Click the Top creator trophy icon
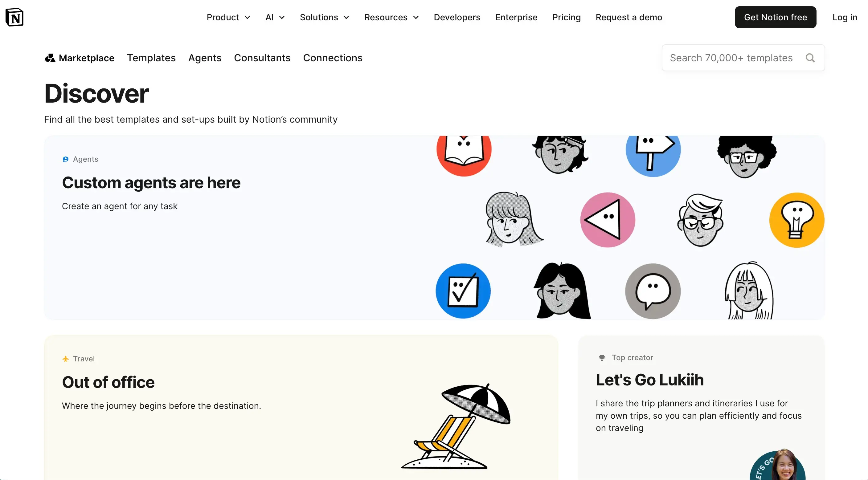 click(x=602, y=358)
